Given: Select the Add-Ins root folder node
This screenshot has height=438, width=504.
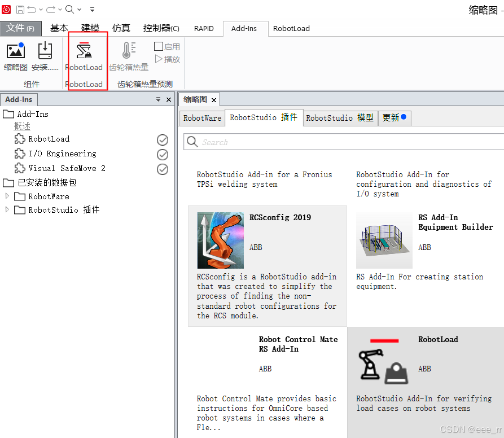Looking at the screenshot, I should (26, 114).
